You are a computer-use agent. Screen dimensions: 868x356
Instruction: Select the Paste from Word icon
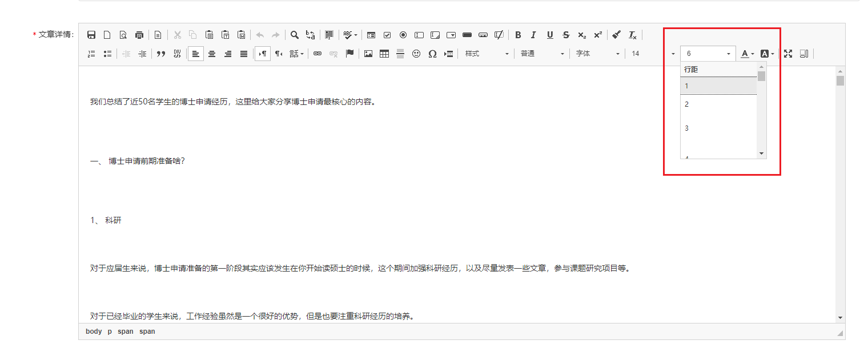[x=242, y=35]
